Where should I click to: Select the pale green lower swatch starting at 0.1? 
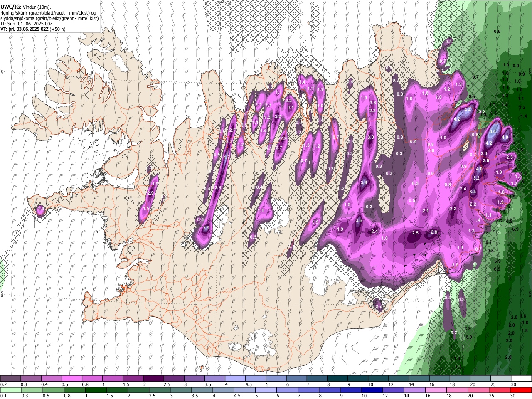pos(11,390)
